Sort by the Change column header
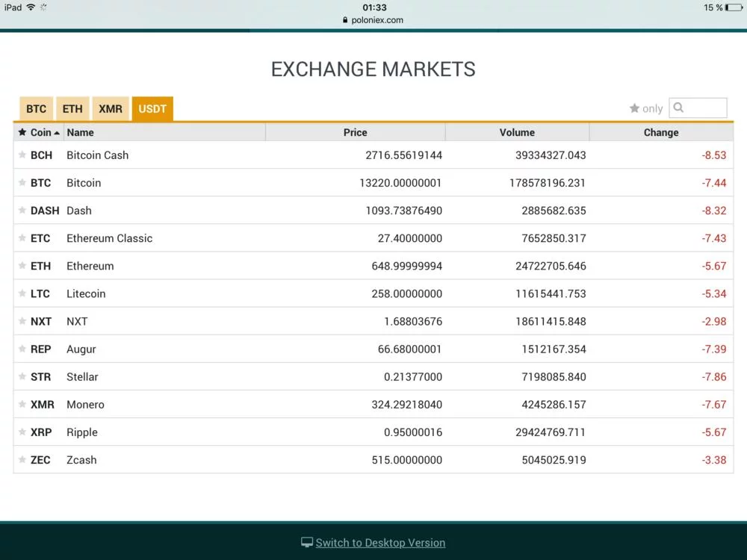 point(661,132)
